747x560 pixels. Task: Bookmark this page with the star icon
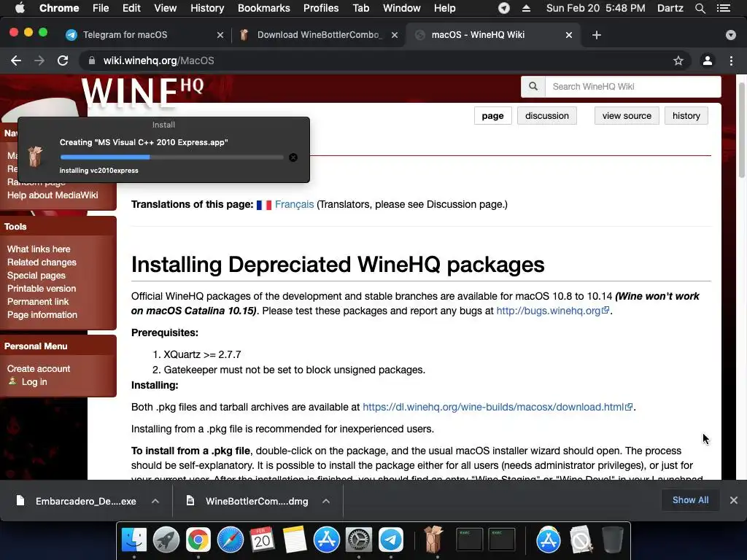coord(678,61)
